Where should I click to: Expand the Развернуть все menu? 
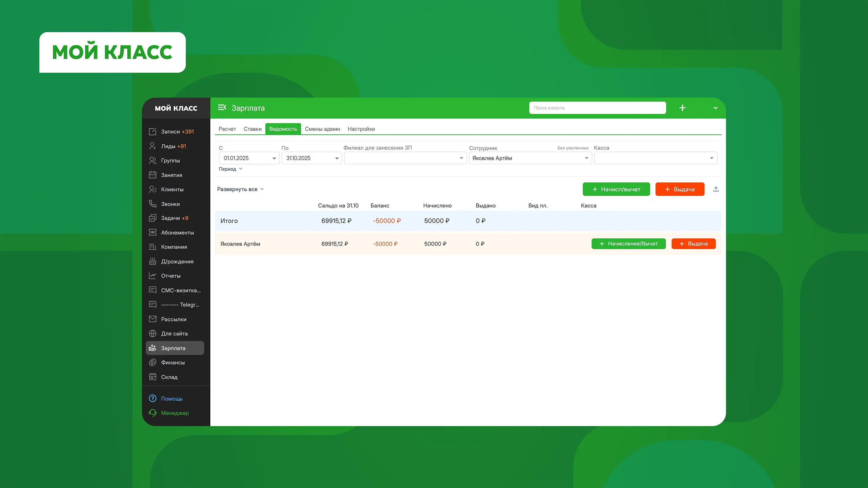[240, 189]
